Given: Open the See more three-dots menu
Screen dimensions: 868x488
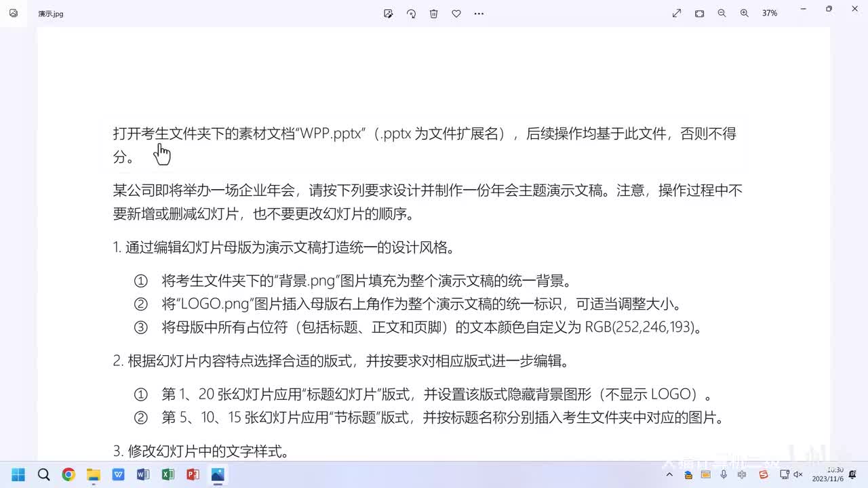Looking at the screenshot, I should pos(479,14).
